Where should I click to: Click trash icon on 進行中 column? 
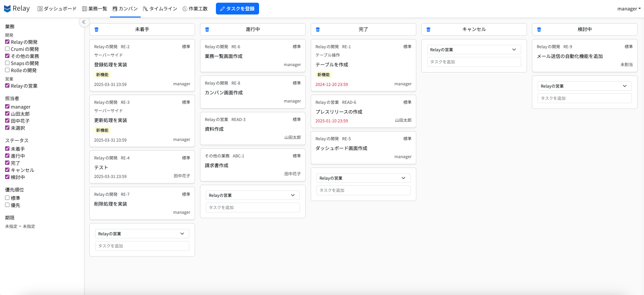(x=207, y=30)
